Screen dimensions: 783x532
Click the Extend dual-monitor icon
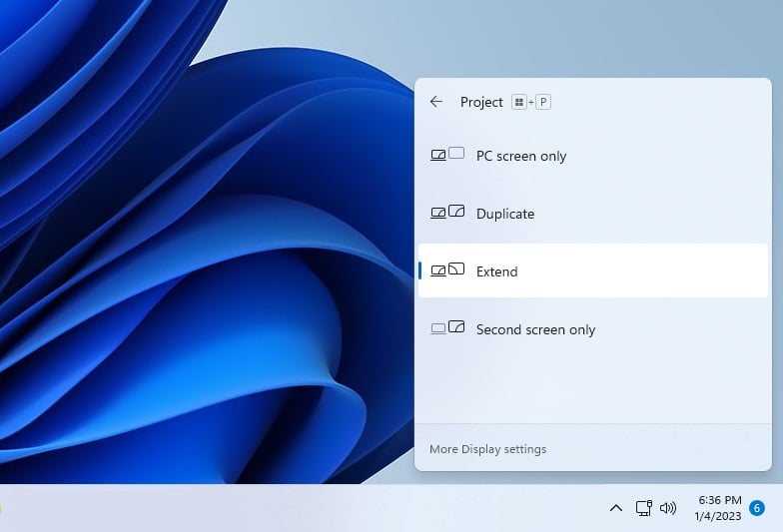point(447,269)
